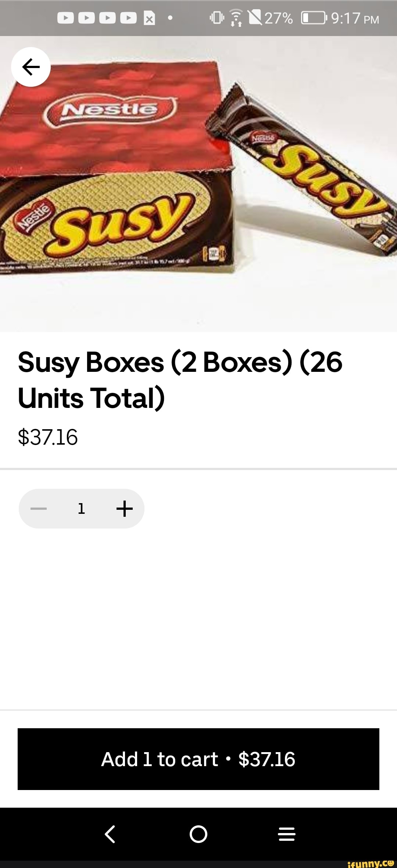Tap the first YouTube notification icon
Viewport: 397px width, 868px height.
coord(65,18)
